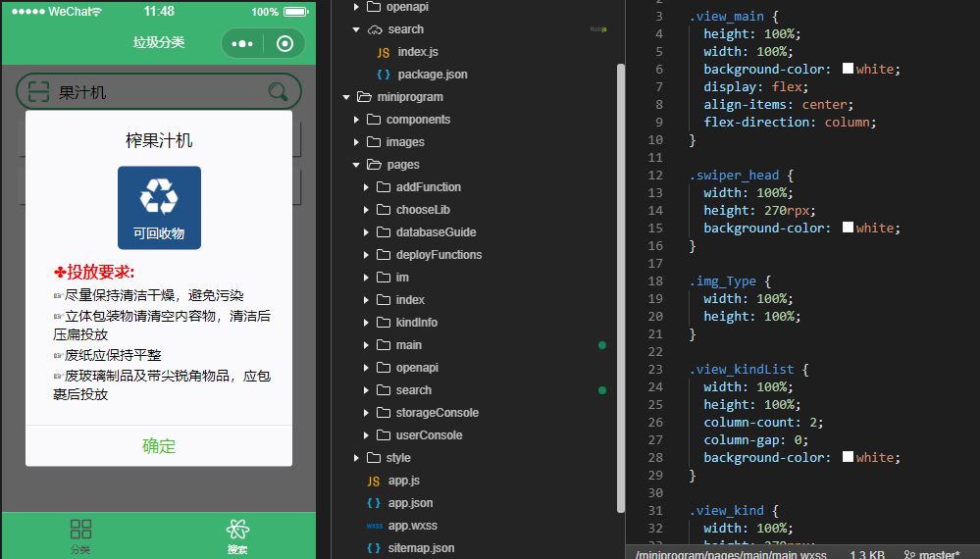This screenshot has height=559, width=980.
Task: Expand the chooseLib folder arrow
Action: tap(366, 209)
